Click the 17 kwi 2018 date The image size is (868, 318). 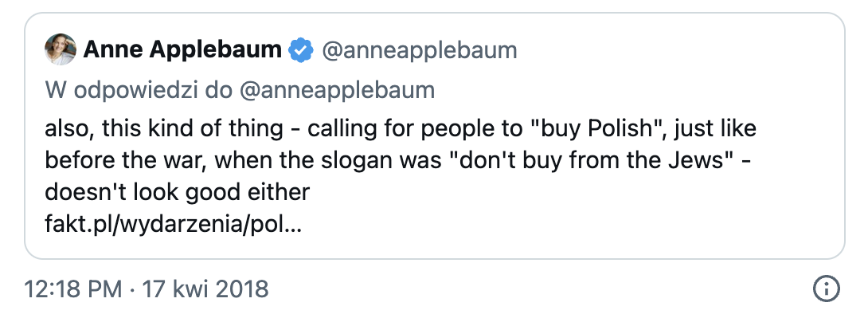coord(205,289)
